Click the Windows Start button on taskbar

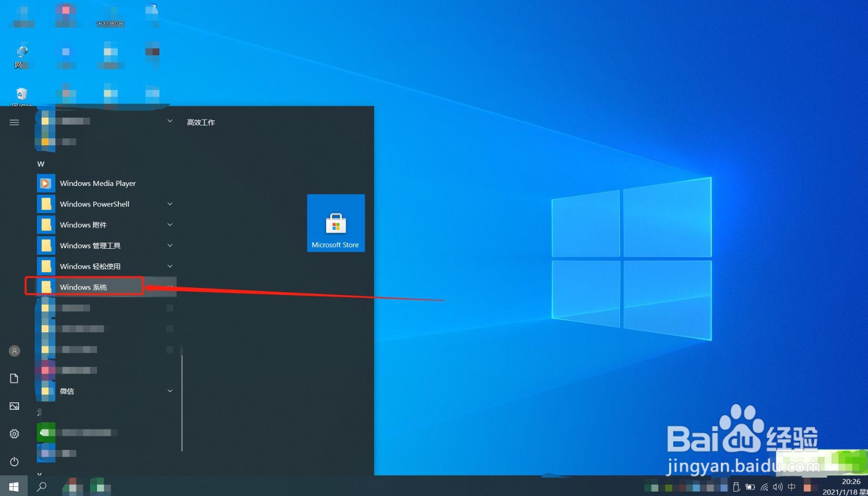[x=14, y=486]
